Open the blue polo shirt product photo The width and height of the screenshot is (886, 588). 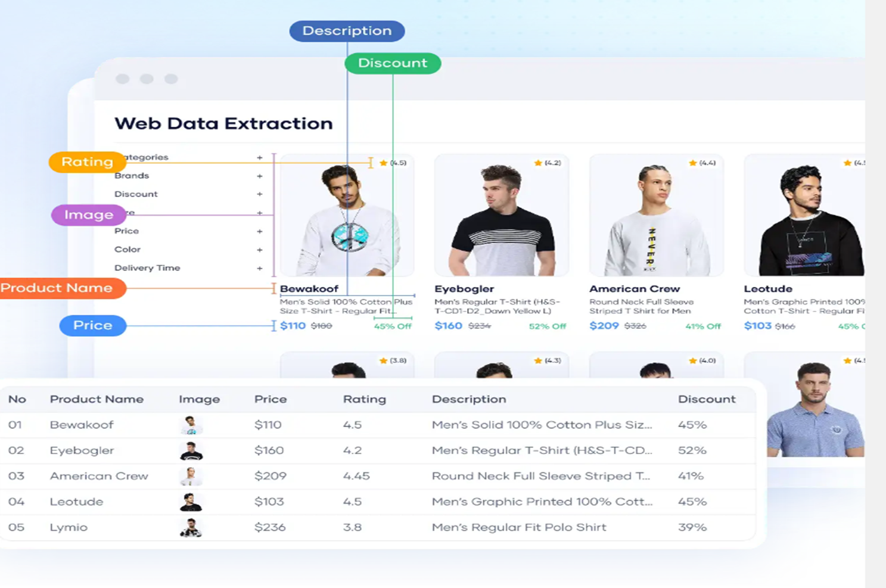815,409
